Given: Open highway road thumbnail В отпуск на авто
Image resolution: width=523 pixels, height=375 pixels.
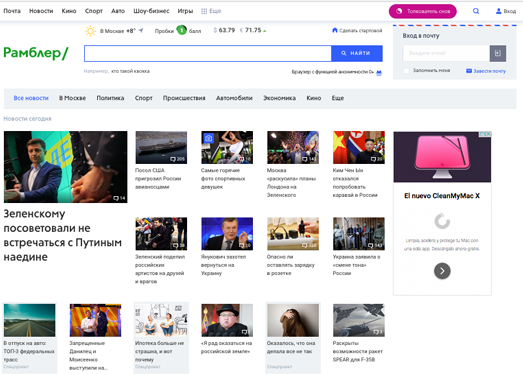Looking at the screenshot, I should (29, 320).
